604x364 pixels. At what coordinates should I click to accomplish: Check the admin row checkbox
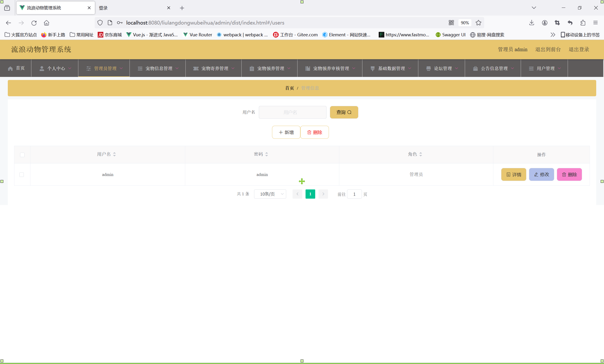(21, 175)
